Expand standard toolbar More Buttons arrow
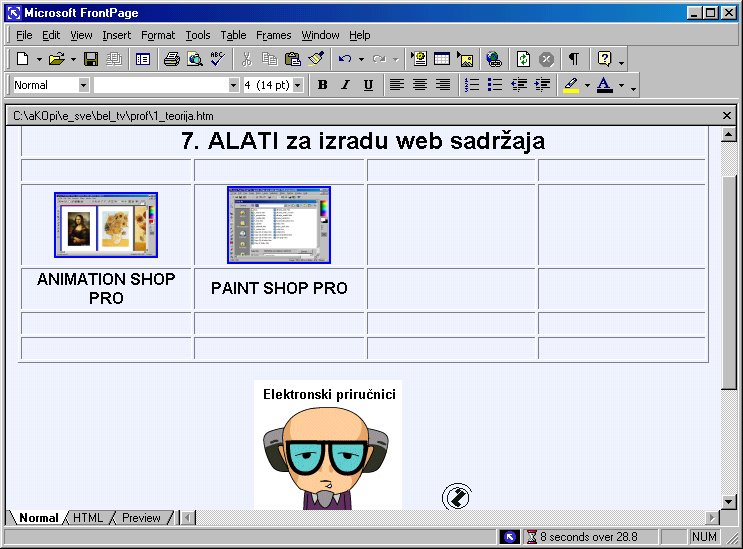Viewport: 743px width, 549px height. (x=621, y=62)
